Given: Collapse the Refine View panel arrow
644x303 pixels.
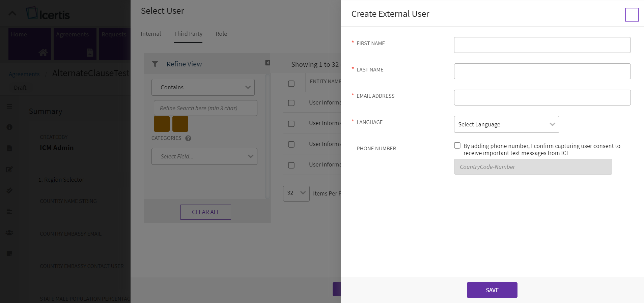Looking at the screenshot, I should coord(268,63).
